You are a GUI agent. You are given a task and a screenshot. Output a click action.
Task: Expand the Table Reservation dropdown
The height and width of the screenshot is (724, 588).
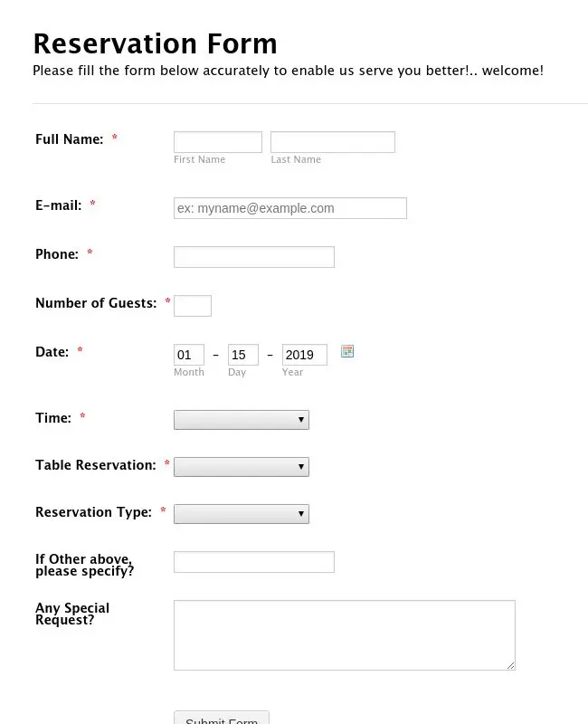(x=242, y=467)
